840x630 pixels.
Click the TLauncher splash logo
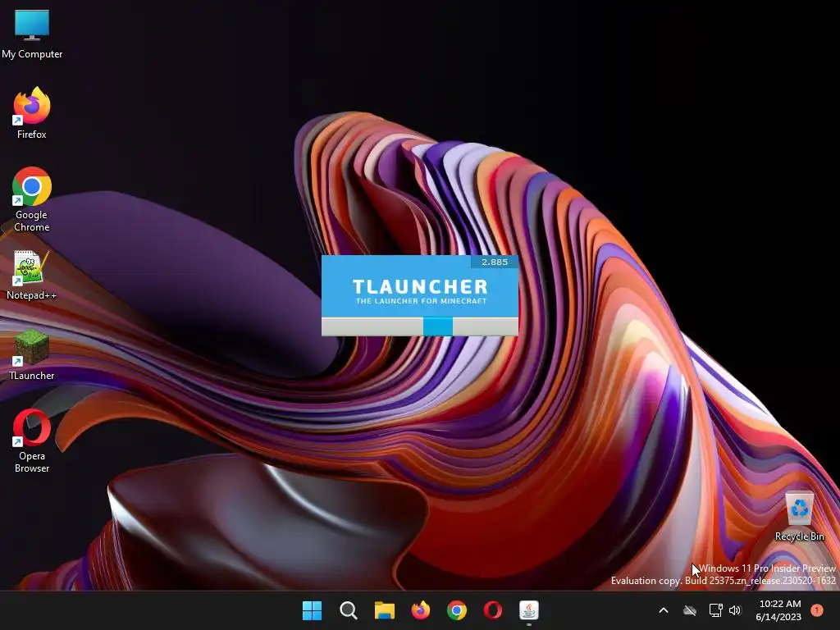tap(421, 291)
